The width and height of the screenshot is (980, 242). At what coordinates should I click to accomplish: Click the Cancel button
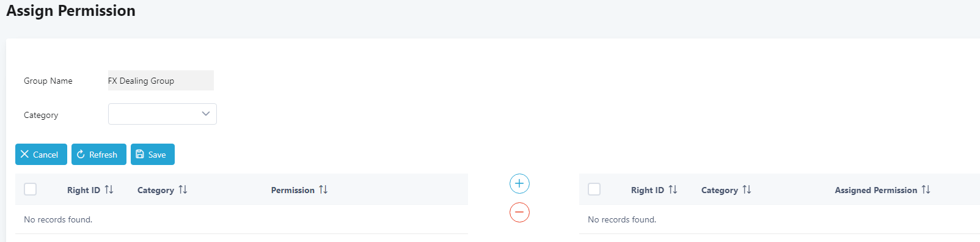point(41,155)
